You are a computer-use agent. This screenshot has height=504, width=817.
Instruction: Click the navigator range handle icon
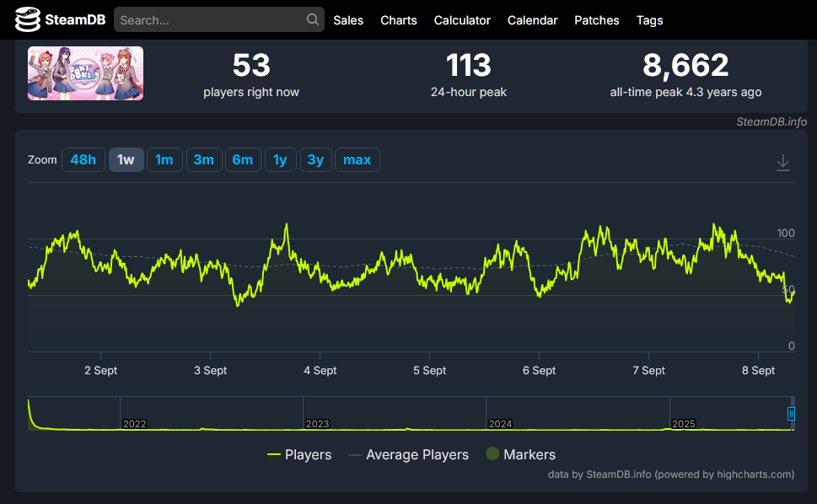click(x=791, y=414)
